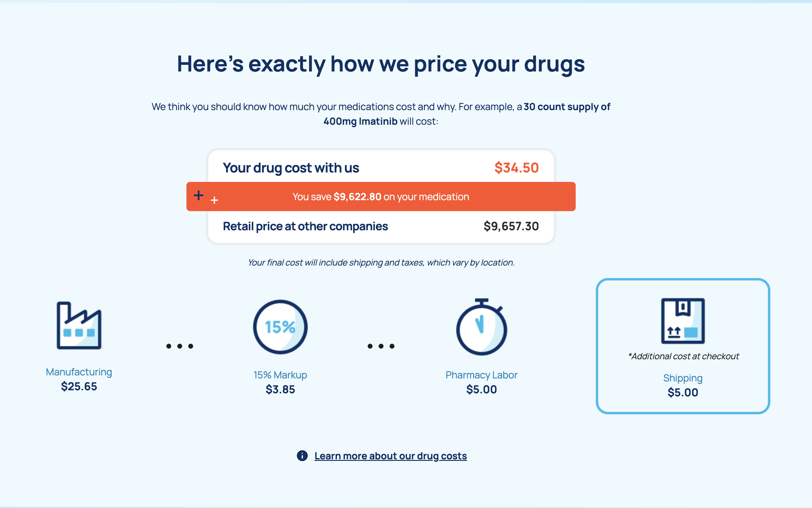This screenshot has width=812, height=508.
Task: Click the small white plus sparkle
Action: pyautogui.click(x=214, y=200)
